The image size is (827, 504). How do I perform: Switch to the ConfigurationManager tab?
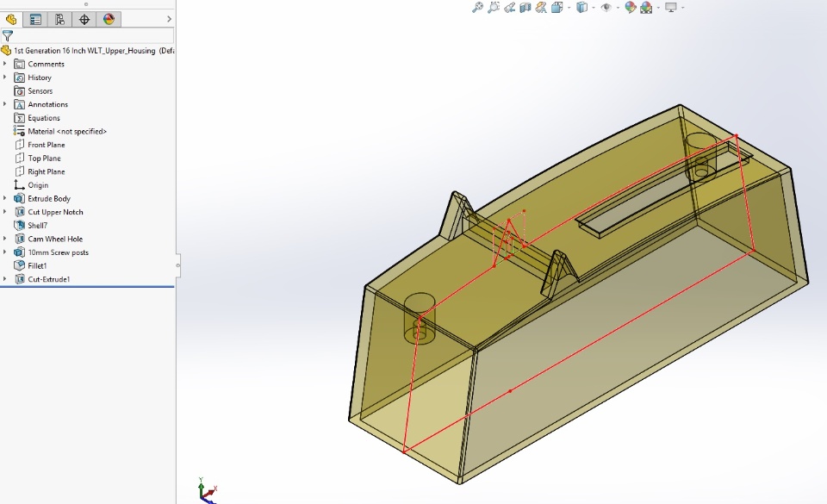[x=59, y=20]
